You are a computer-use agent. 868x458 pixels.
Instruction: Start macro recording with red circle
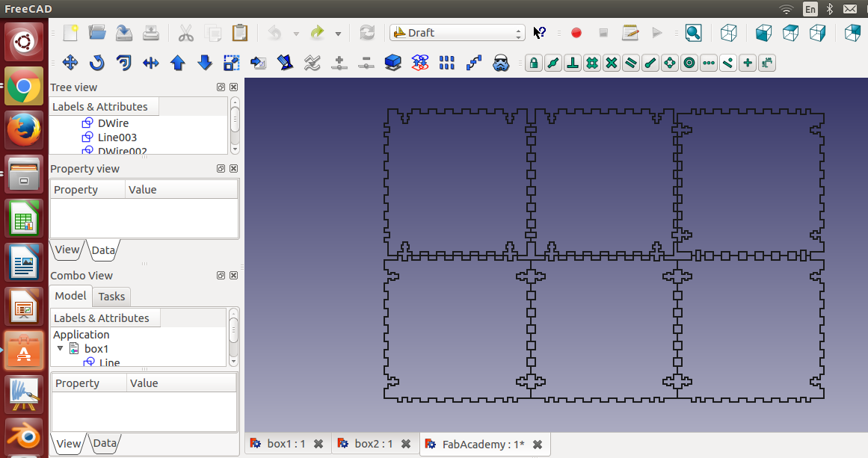pyautogui.click(x=576, y=33)
